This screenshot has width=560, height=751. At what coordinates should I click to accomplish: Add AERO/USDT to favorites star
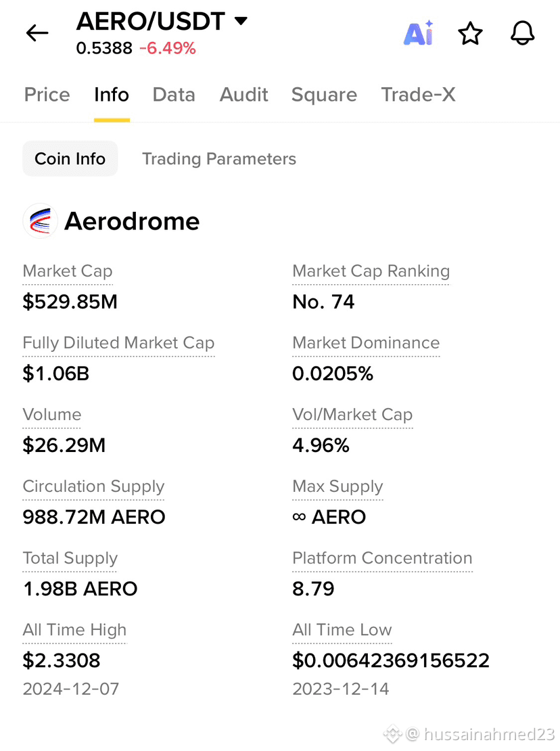click(x=470, y=33)
